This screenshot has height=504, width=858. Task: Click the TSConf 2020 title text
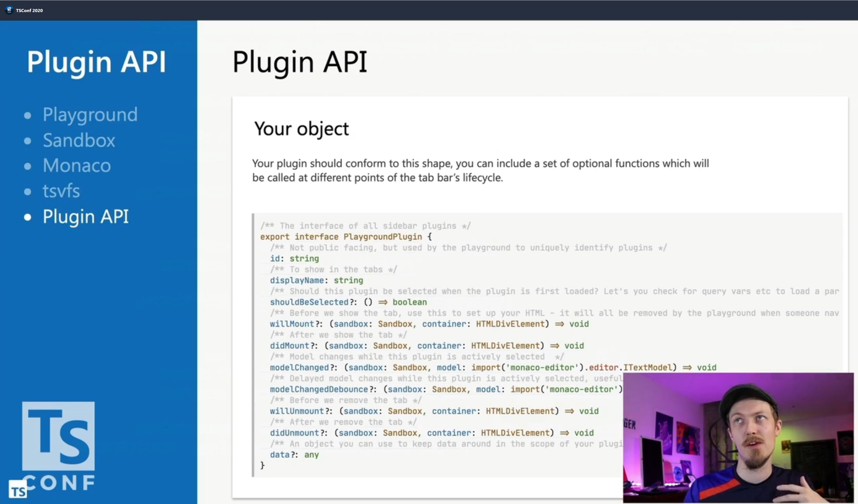[x=29, y=11]
